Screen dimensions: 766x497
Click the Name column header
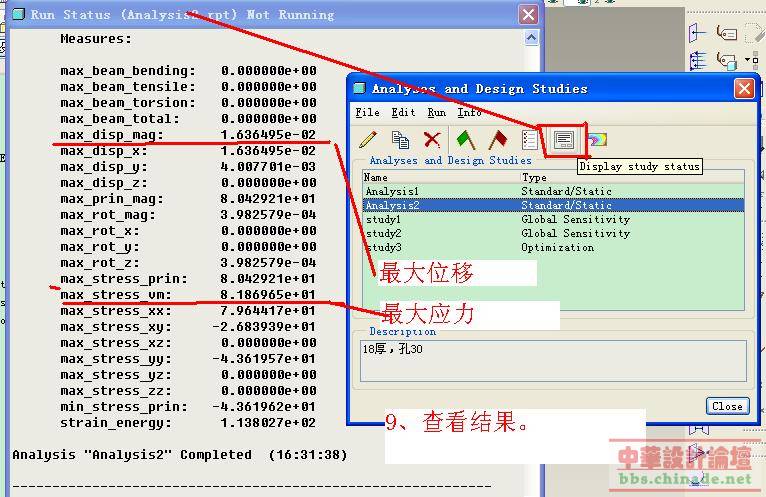coord(376,177)
